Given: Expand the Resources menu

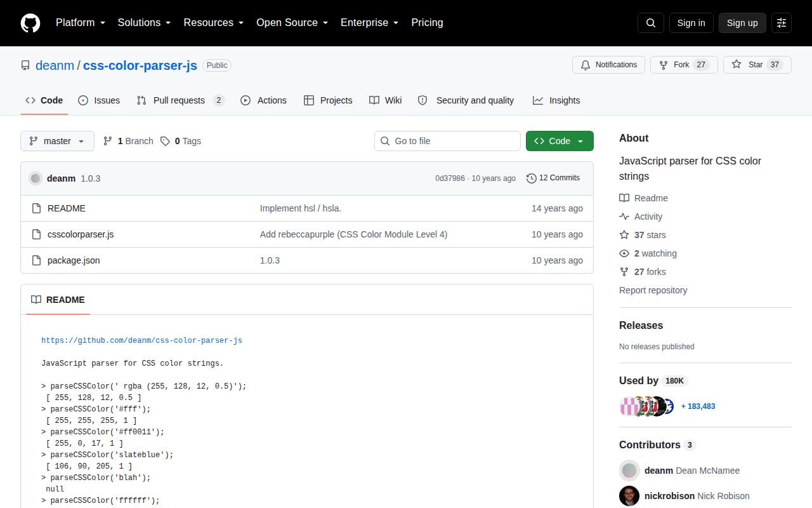Looking at the screenshot, I should [214, 23].
